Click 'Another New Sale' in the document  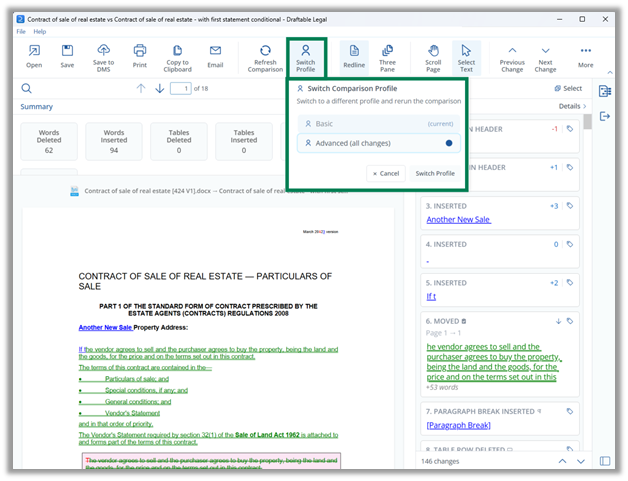[x=105, y=328]
